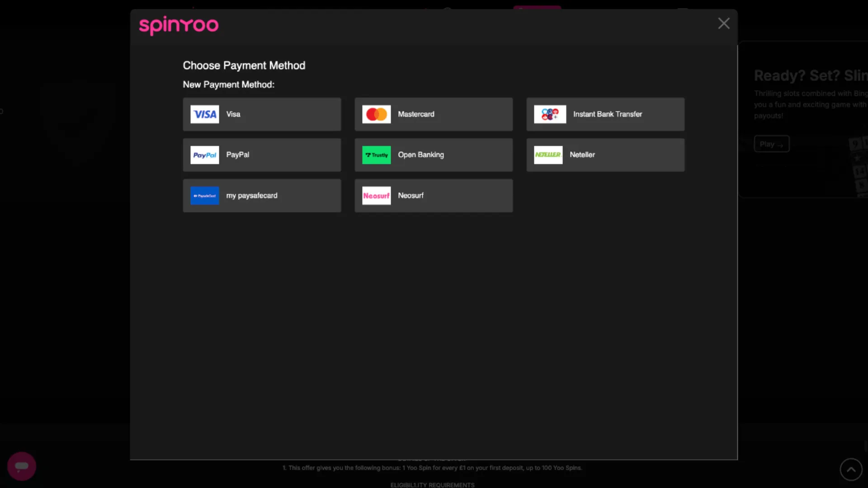Click the Choose Payment Method heading
The height and width of the screenshot is (488, 868).
click(x=244, y=66)
